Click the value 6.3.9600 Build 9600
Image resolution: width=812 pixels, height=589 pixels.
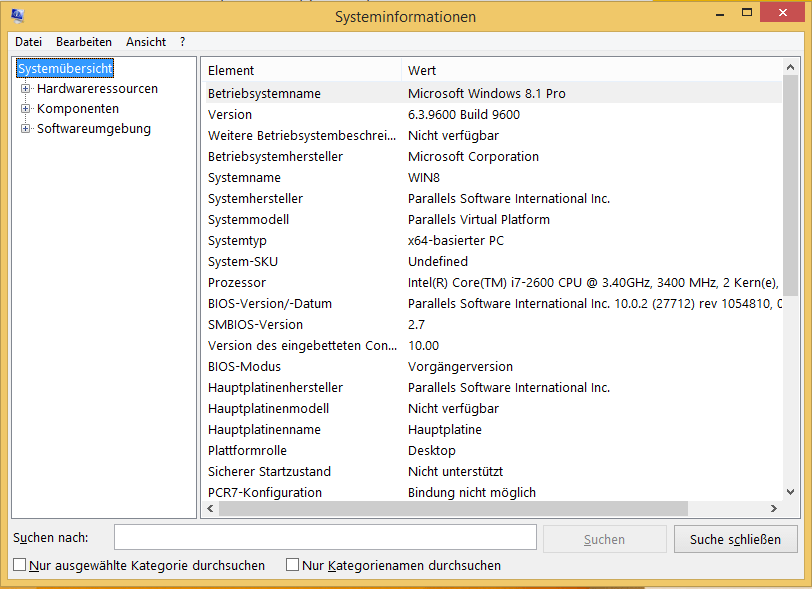(x=464, y=114)
